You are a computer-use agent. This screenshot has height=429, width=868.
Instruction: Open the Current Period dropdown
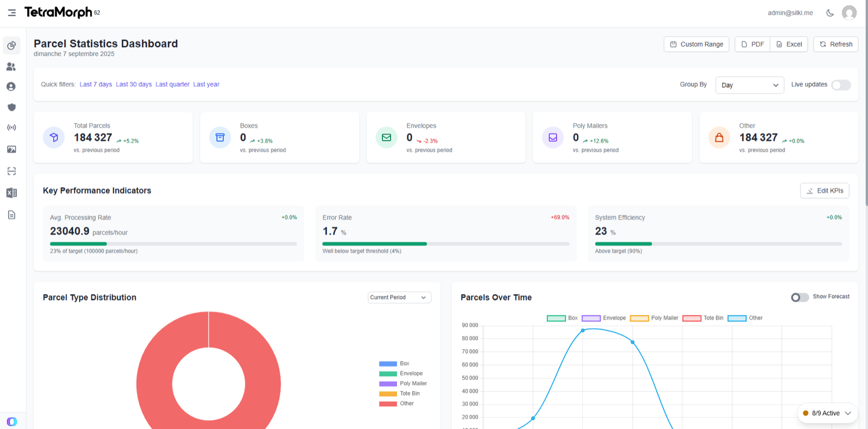399,298
